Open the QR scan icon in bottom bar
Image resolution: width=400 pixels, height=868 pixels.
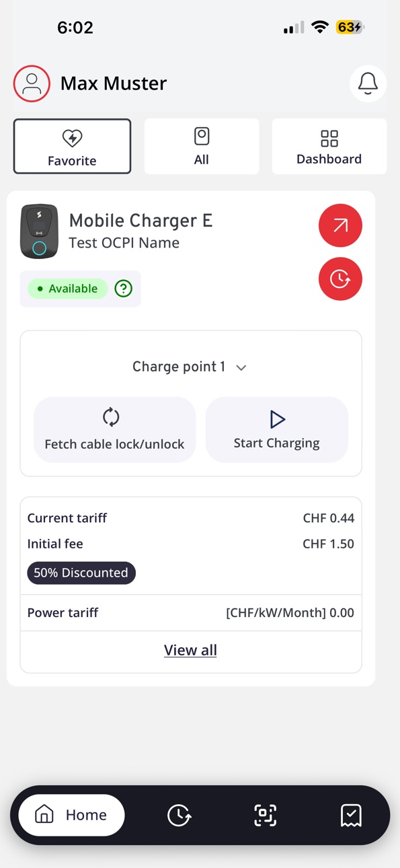point(265,816)
